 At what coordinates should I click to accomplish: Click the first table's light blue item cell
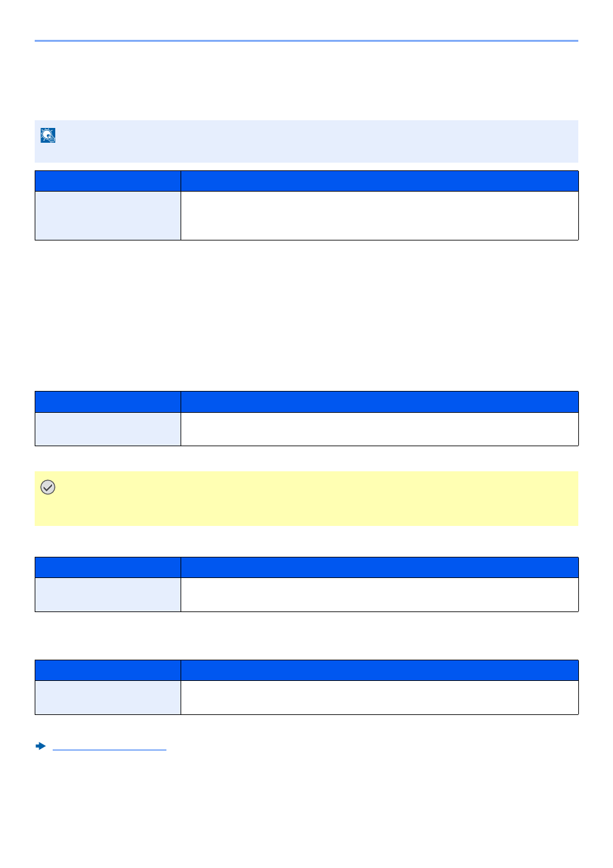tap(108, 215)
